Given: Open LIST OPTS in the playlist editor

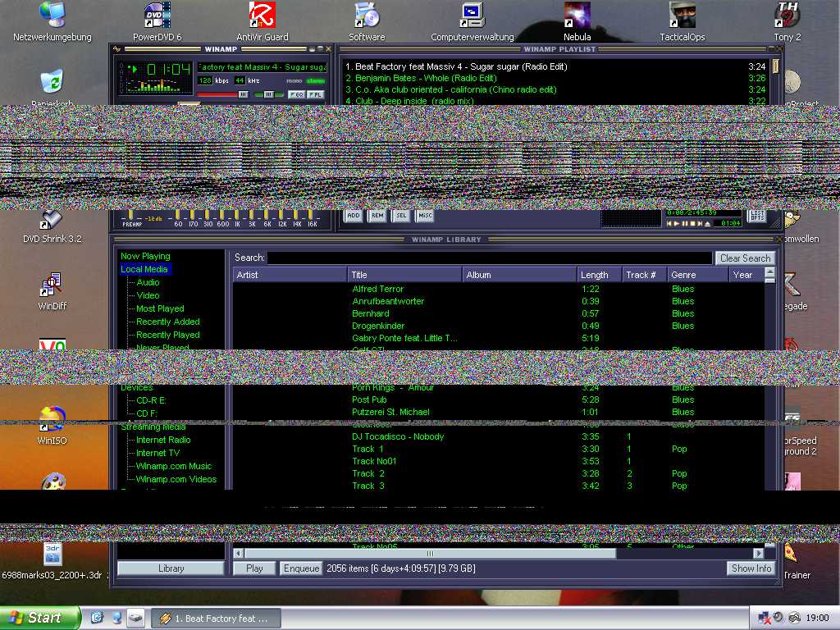Looking at the screenshot, I should (x=757, y=216).
